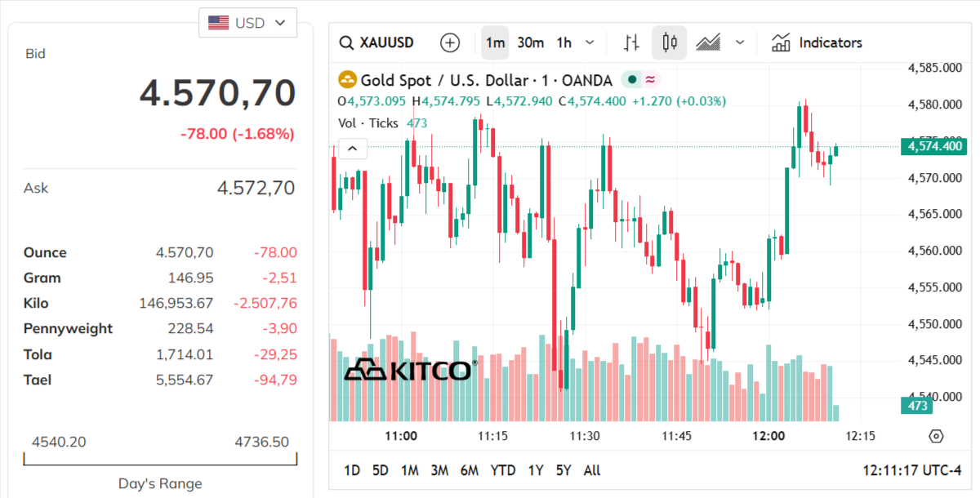
Task: Click the XAUUSD symbol search
Action: [x=377, y=42]
